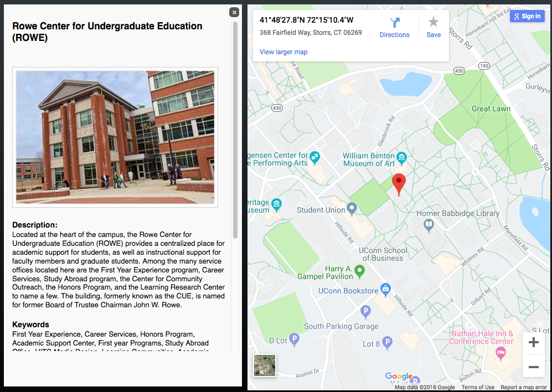Screen dimensions: 552x392
Task: Zoom out of the map
Action: click(x=533, y=367)
